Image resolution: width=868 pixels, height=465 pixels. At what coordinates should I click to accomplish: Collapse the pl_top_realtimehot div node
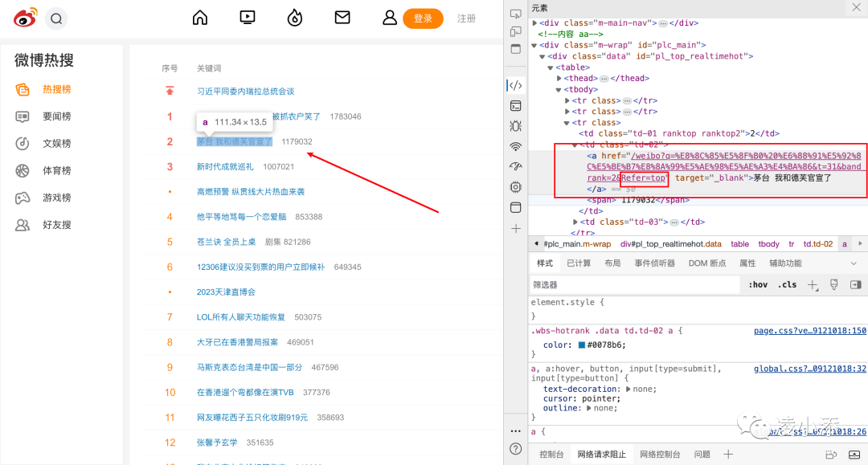click(x=542, y=56)
